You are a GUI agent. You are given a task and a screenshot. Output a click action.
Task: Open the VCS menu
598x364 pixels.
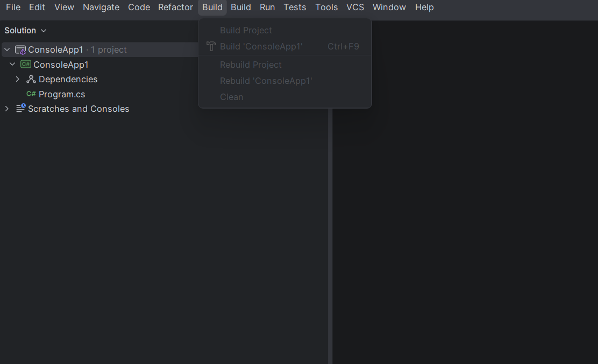coord(355,7)
